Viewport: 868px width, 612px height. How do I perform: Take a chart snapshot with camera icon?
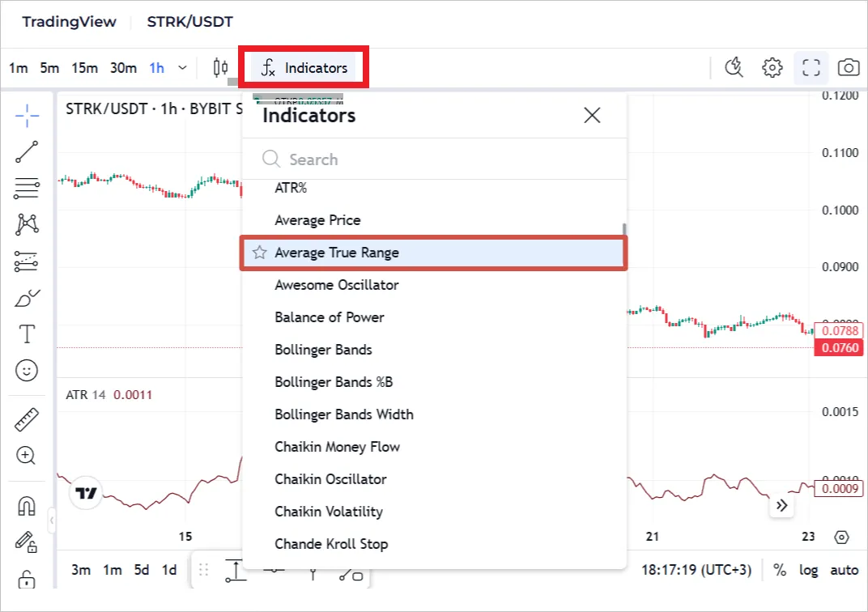848,67
